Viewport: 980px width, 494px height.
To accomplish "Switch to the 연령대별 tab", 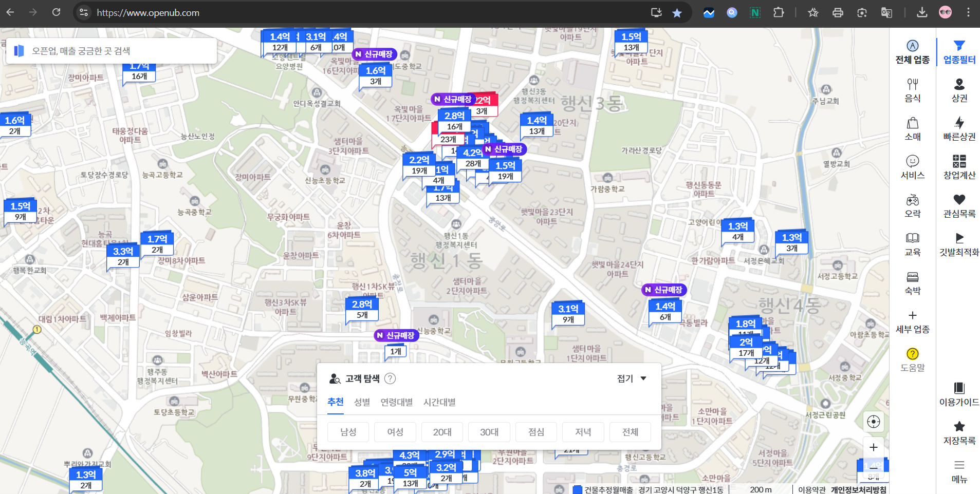I will (396, 402).
